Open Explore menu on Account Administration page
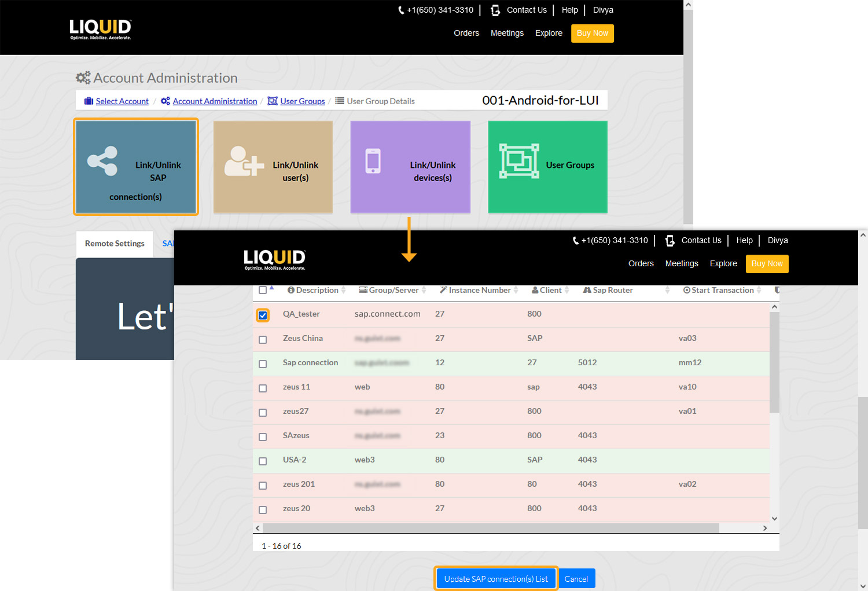Image resolution: width=868 pixels, height=591 pixels. pos(549,33)
